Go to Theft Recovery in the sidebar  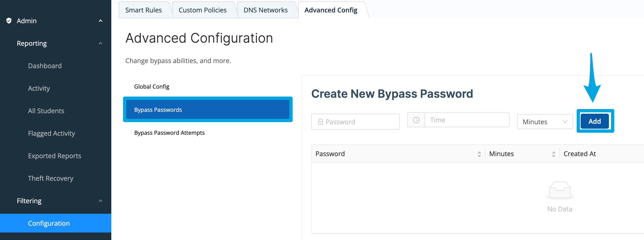[51, 178]
